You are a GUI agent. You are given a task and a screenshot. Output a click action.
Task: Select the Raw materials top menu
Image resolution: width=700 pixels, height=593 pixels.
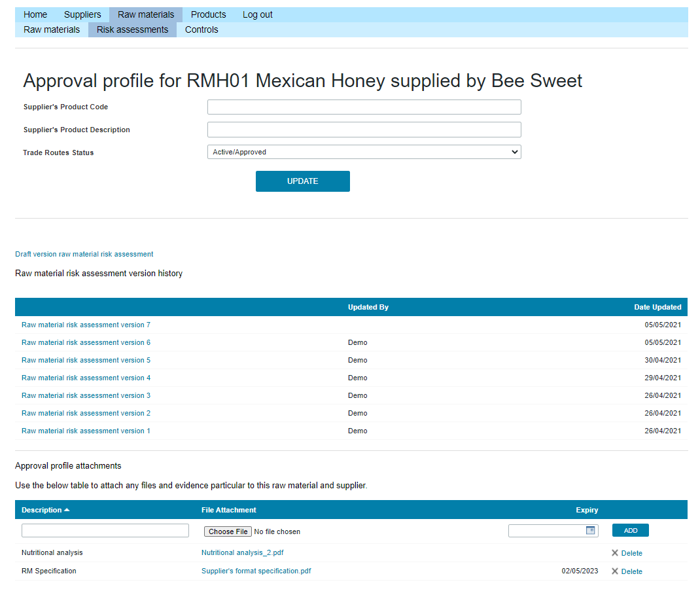coord(146,14)
